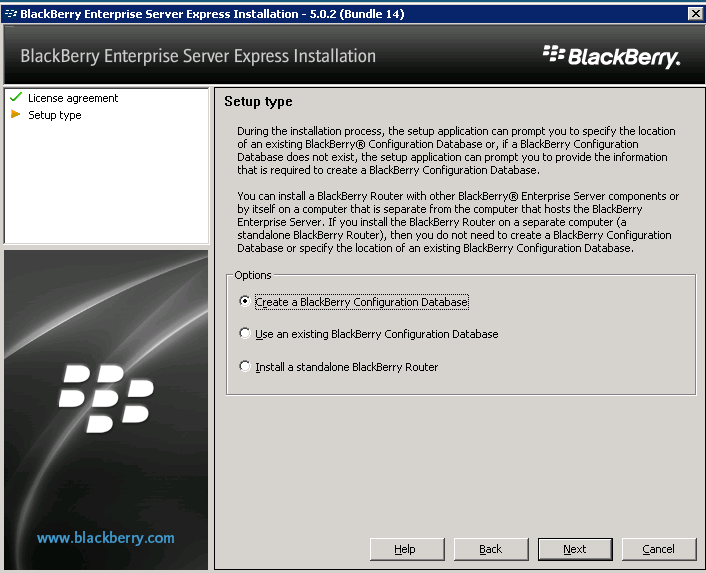The image size is (706, 573).
Task: Choose Install a standalone BlackBerry Router
Action: pos(246,367)
